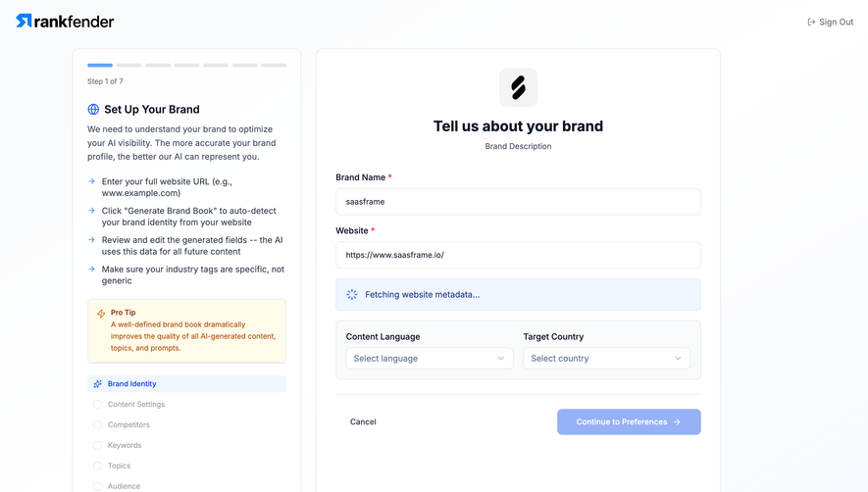The width and height of the screenshot is (868, 492).
Task: Click first arrow bullet in instructions list
Action: (x=91, y=181)
